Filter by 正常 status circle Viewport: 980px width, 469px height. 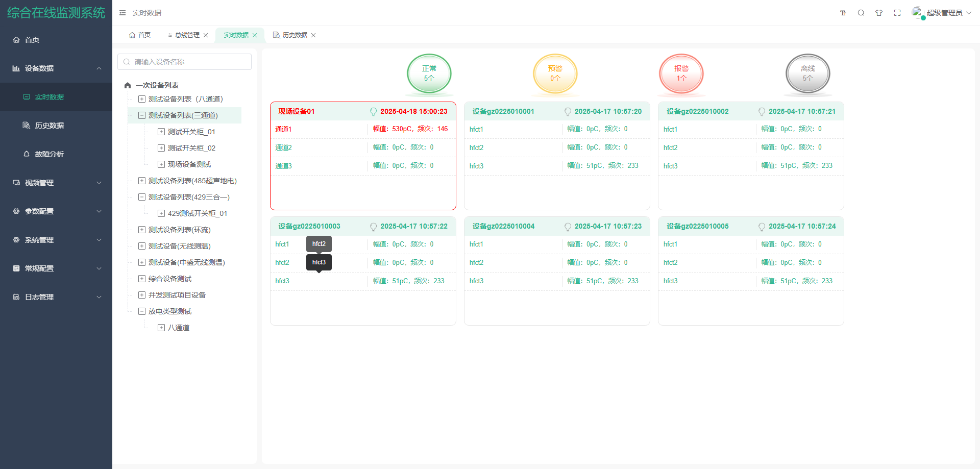click(x=429, y=73)
